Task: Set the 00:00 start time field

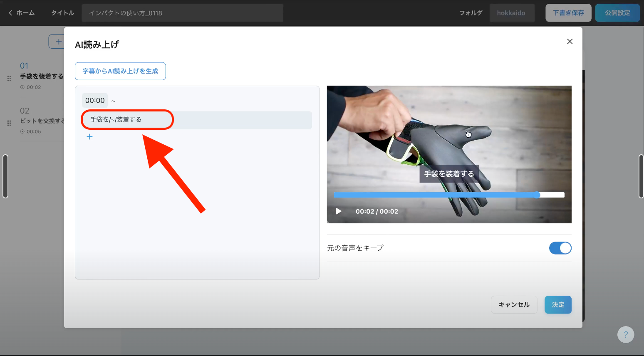Action: click(95, 100)
